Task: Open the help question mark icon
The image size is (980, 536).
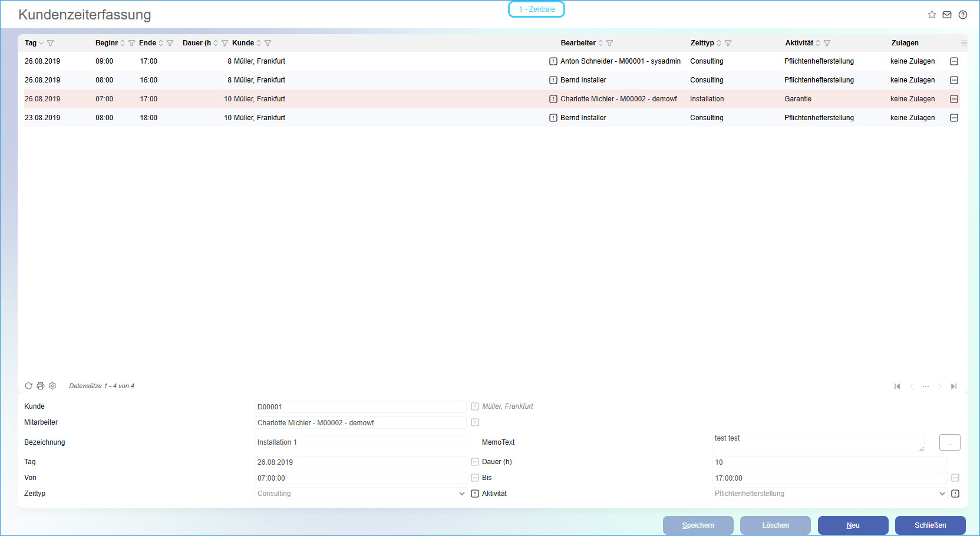Action: [x=963, y=15]
